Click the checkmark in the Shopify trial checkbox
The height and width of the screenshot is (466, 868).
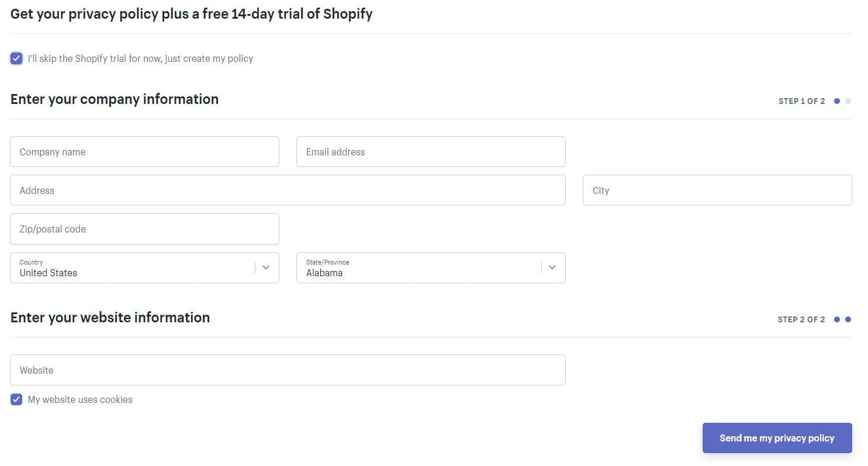coord(16,58)
